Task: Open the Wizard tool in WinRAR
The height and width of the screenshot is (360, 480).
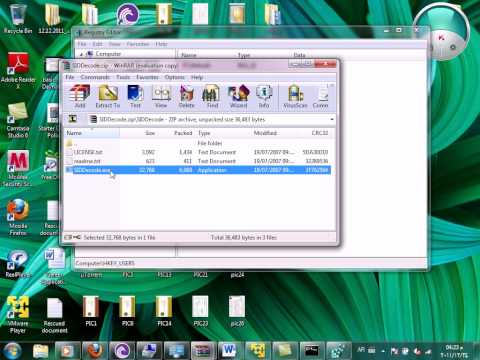Action: (x=238, y=96)
